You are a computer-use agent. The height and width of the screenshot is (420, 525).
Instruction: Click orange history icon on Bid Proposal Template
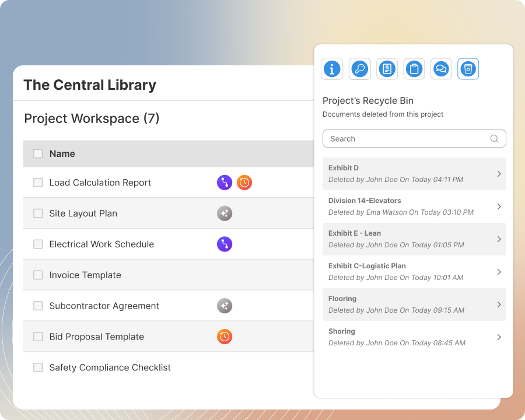(225, 337)
